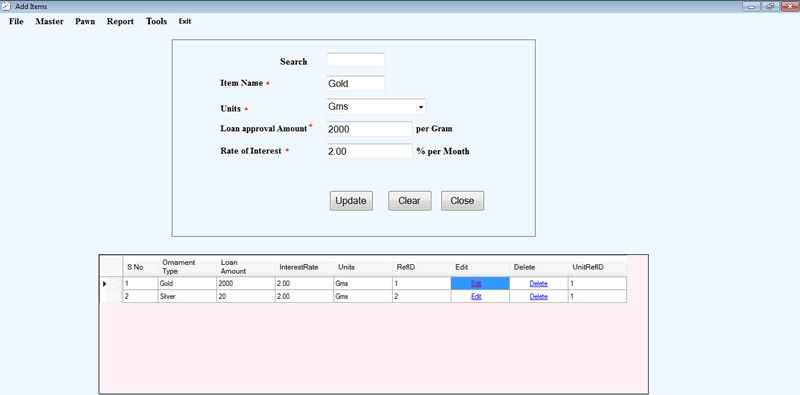Viewport: 800px width, 395px height.
Task: Click the Update button
Action: [x=351, y=201]
